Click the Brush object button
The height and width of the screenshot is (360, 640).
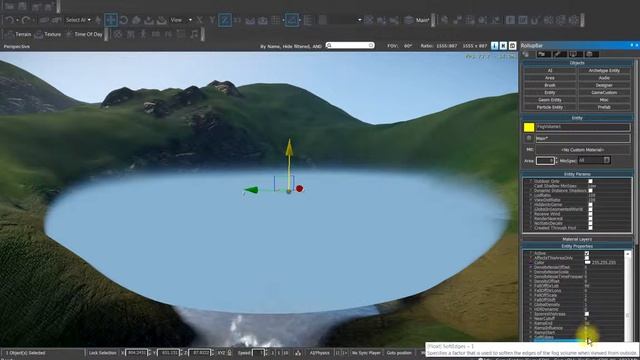click(x=550, y=85)
